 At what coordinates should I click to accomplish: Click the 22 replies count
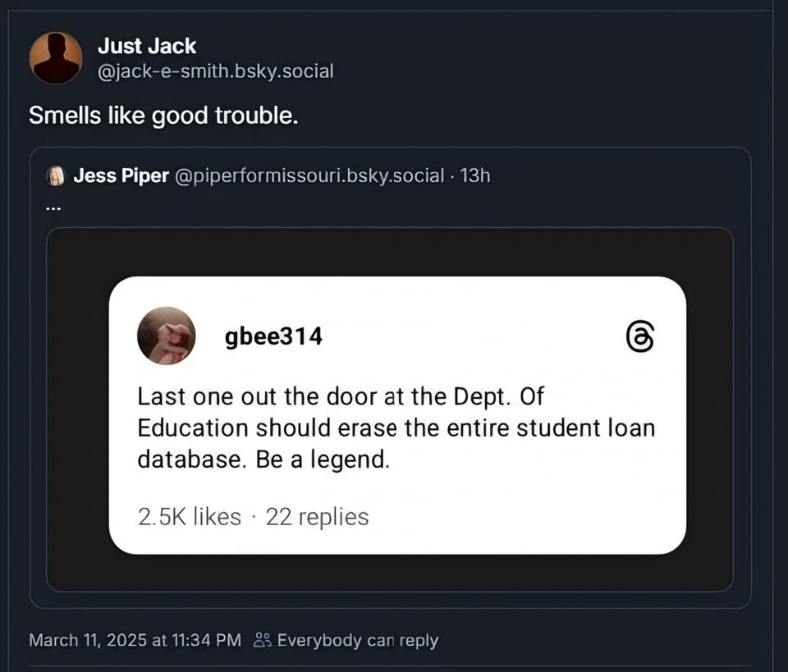click(318, 517)
